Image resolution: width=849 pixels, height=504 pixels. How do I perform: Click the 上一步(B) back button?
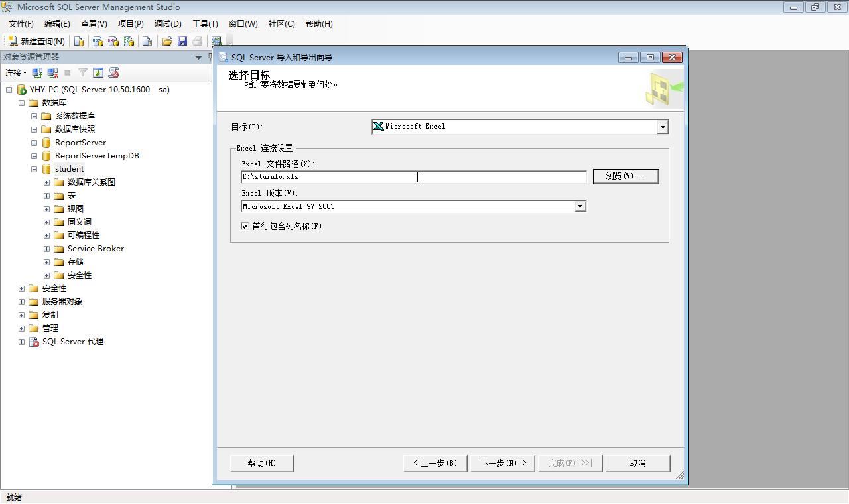pyautogui.click(x=435, y=463)
